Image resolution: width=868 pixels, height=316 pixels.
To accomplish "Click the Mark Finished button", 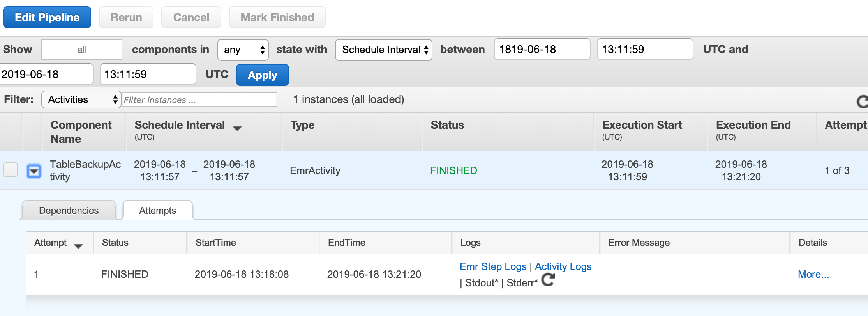I will pos(277,17).
